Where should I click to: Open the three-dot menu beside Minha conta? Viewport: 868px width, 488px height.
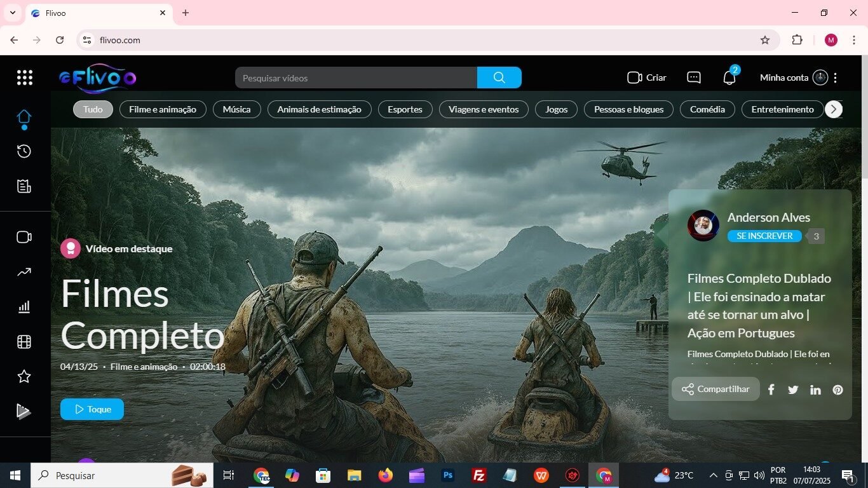(x=835, y=78)
